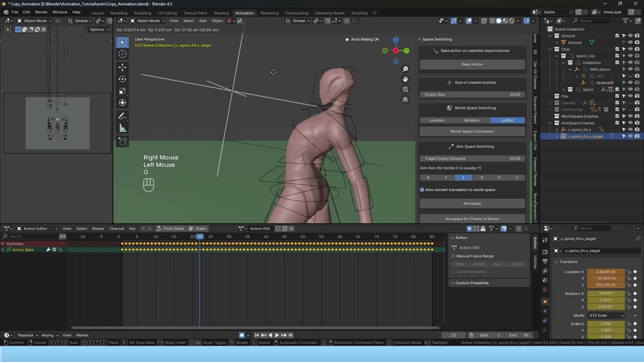Toggle camera view gizmo icon
644x362 pixels.
point(406,89)
